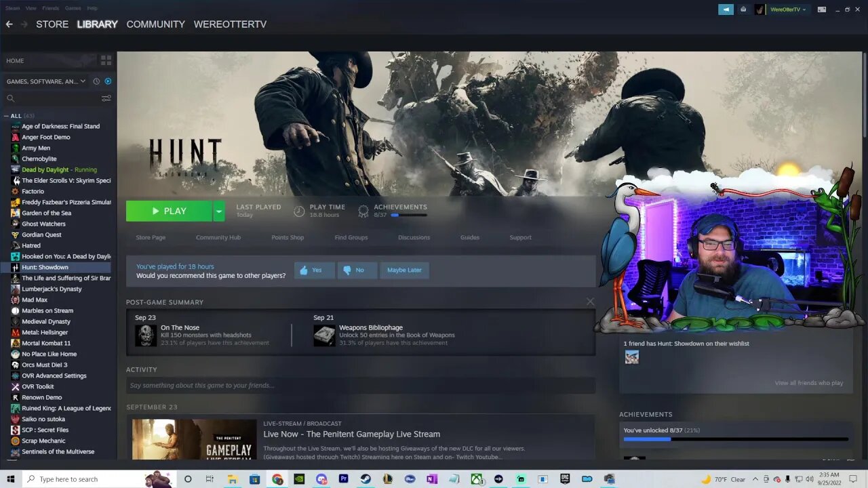The height and width of the screenshot is (488, 868).
Task: Click the Skyrim game icon
Action: tap(16, 180)
